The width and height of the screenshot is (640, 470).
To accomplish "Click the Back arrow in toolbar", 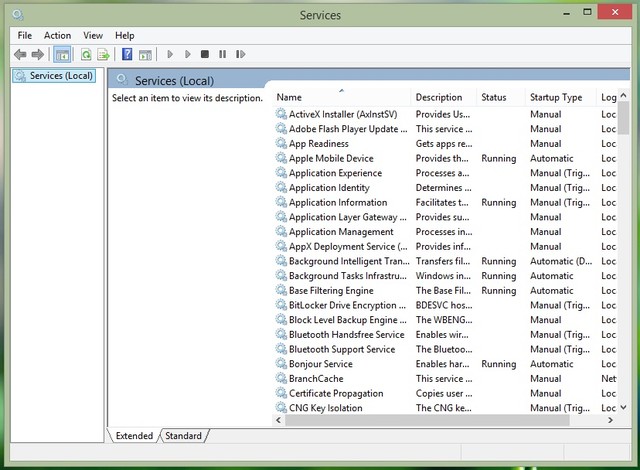I will point(20,54).
